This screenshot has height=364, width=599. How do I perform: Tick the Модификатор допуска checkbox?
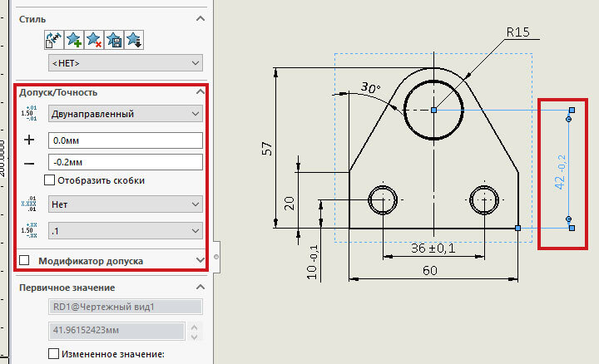[24, 260]
